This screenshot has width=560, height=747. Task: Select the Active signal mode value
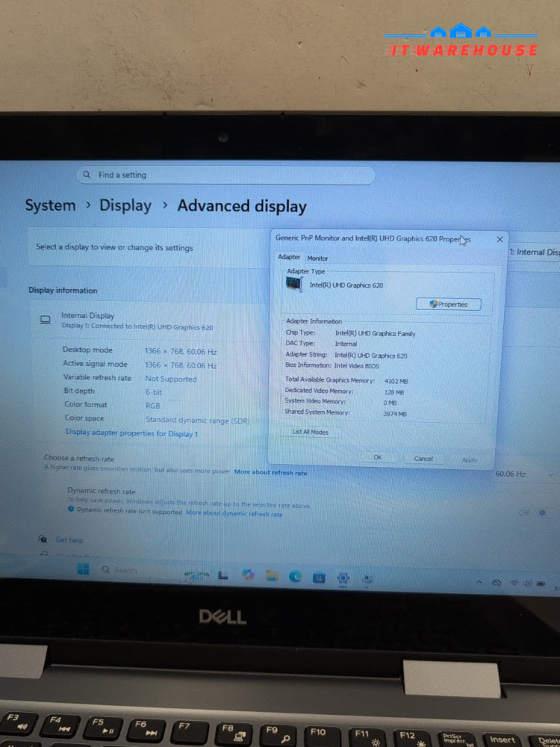(181, 365)
